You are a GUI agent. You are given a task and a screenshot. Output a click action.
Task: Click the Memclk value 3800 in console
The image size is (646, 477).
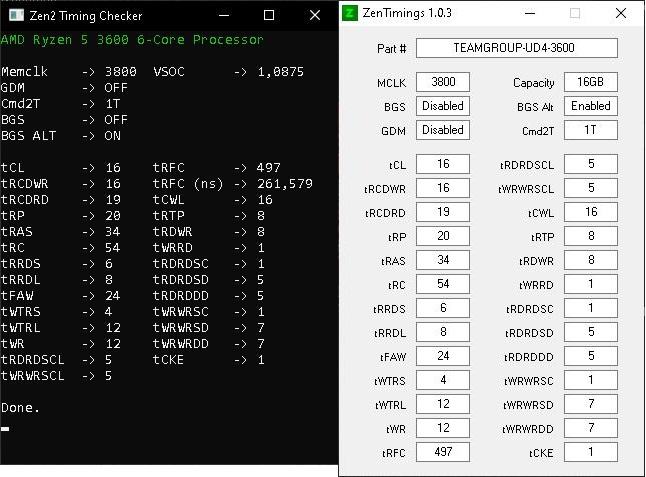(x=121, y=72)
